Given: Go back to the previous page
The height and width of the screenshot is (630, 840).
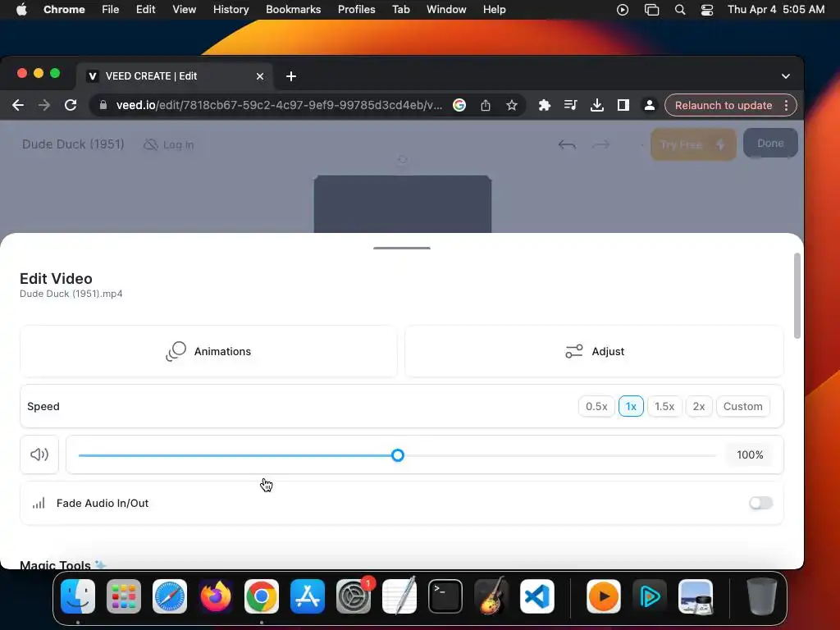Looking at the screenshot, I should (18, 106).
